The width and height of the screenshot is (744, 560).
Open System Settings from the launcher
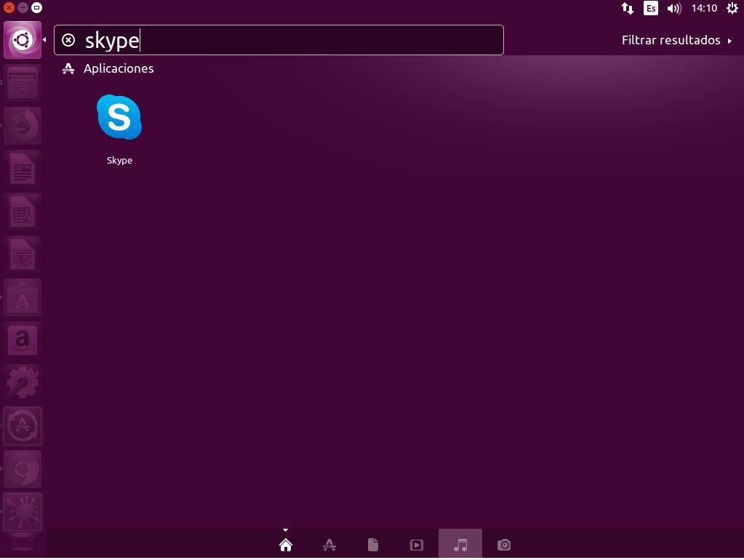click(23, 383)
